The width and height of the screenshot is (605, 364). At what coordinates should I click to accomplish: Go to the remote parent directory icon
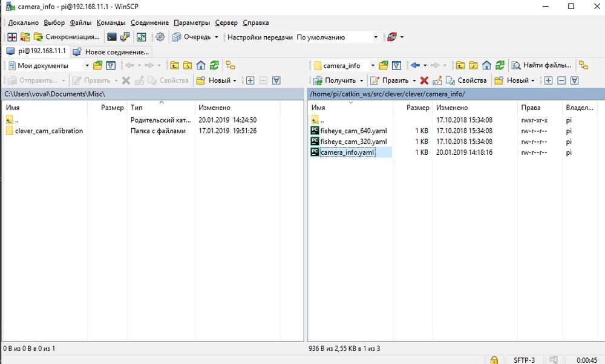coord(460,65)
